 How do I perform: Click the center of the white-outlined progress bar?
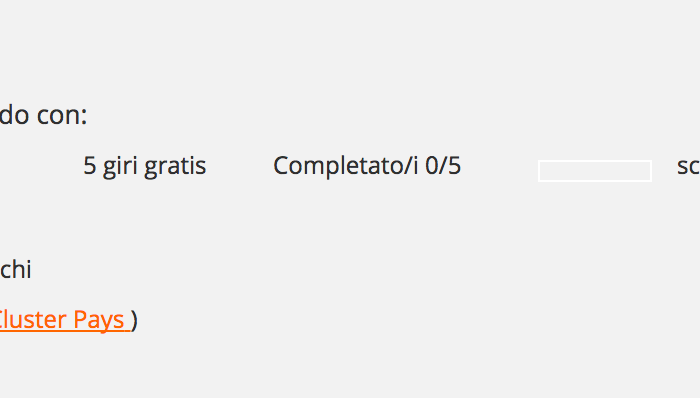(x=595, y=171)
